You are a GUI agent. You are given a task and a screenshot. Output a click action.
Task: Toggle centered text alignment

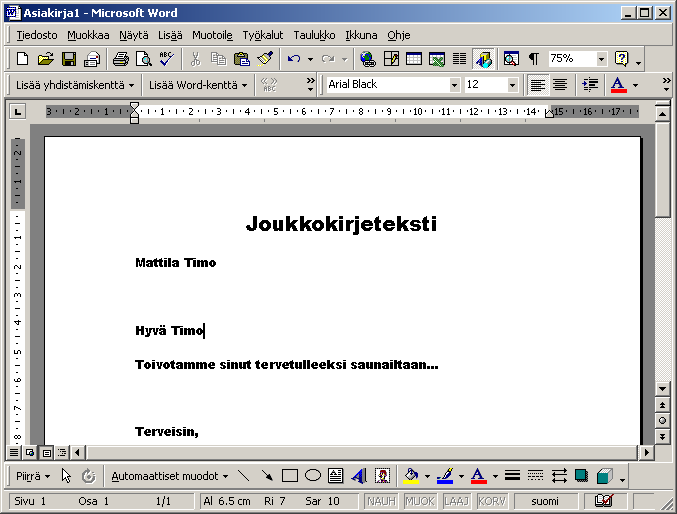coord(560,85)
